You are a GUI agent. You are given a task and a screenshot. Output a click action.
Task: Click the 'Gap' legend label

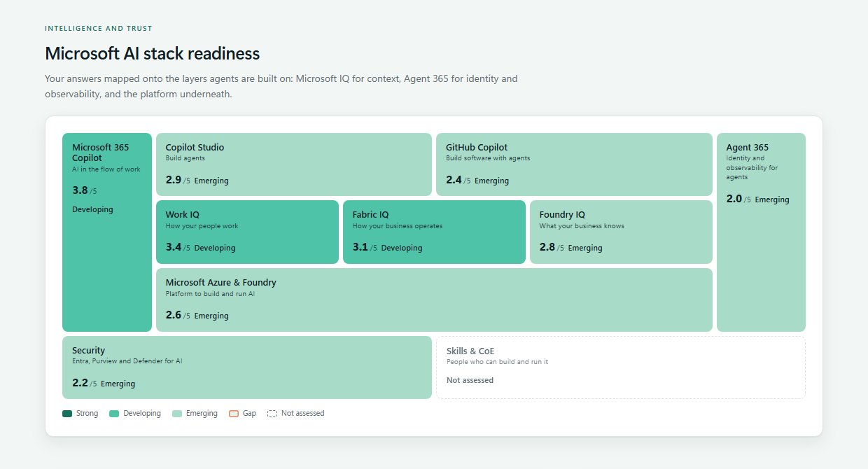(x=249, y=414)
